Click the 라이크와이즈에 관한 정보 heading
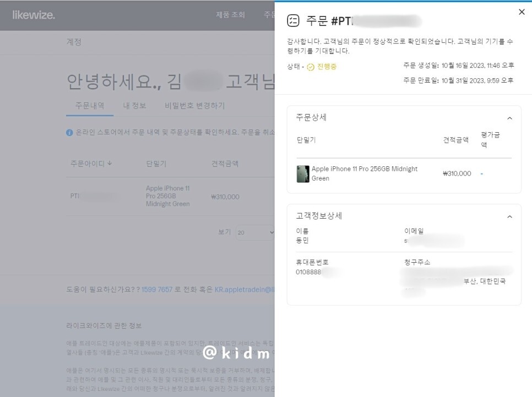Screen dimensions: 532x397 [x=104, y=326]
